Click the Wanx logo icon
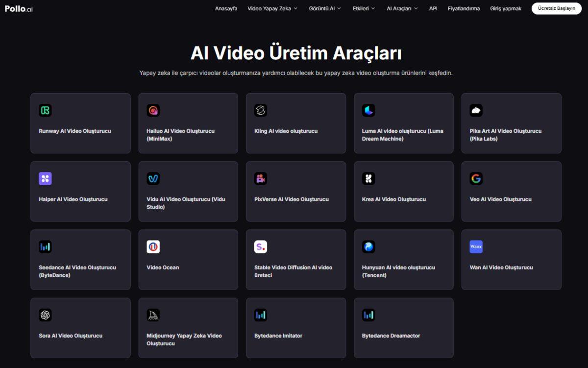This screenshot has height=368, width=588. point(476,247)
